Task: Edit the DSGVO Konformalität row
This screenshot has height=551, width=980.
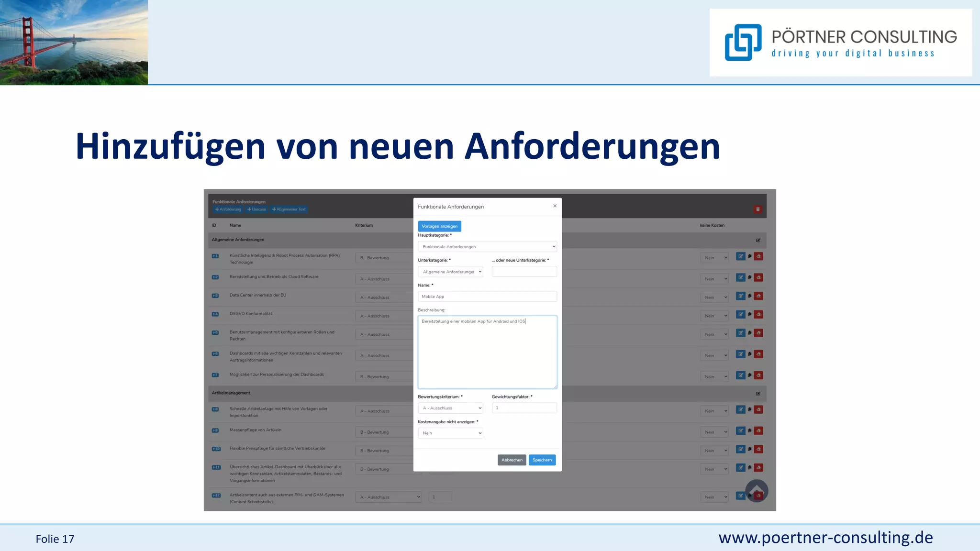Action: pos(740,315)
